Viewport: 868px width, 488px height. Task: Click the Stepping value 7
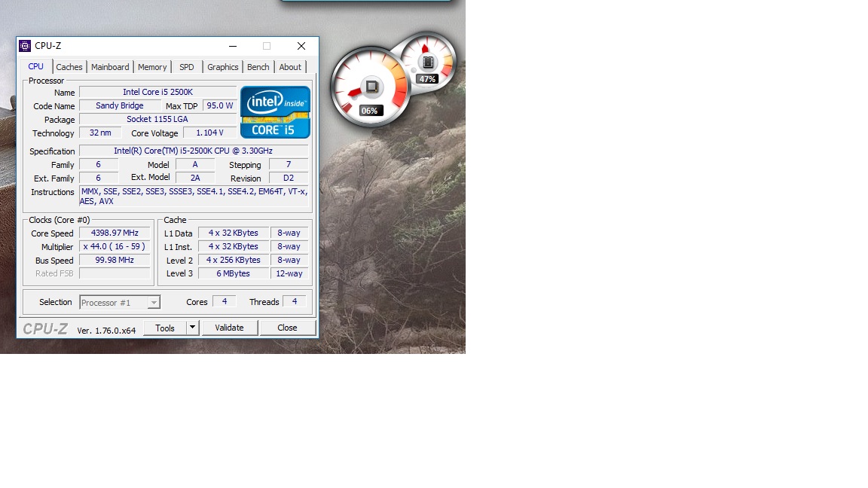[289, 164]
